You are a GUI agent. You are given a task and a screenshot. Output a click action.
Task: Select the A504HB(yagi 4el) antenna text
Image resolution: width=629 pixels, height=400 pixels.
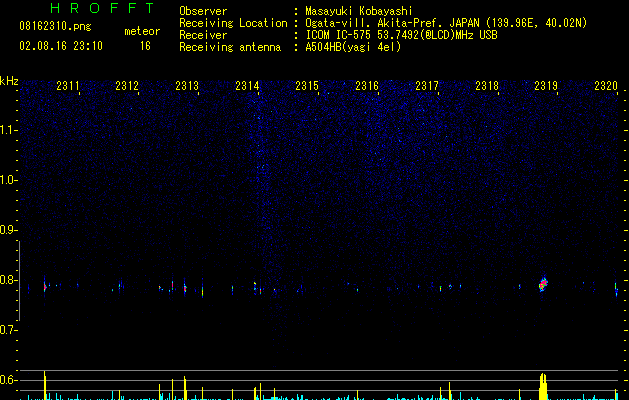tap(353, 47)
